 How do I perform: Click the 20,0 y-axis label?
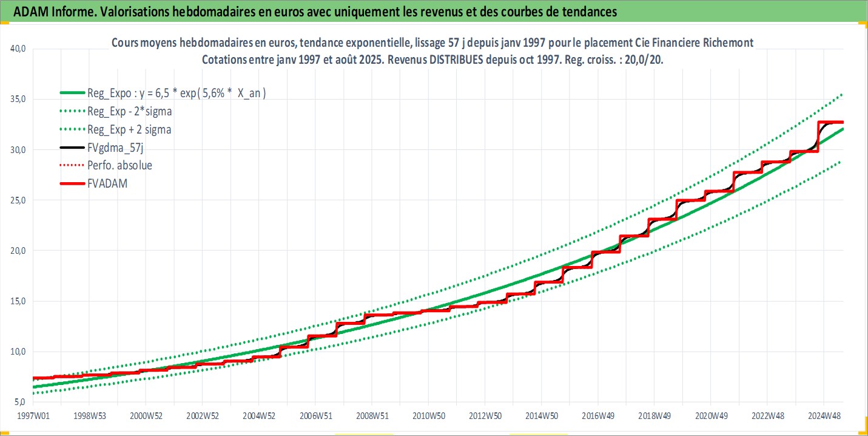[x=17, y=251]
